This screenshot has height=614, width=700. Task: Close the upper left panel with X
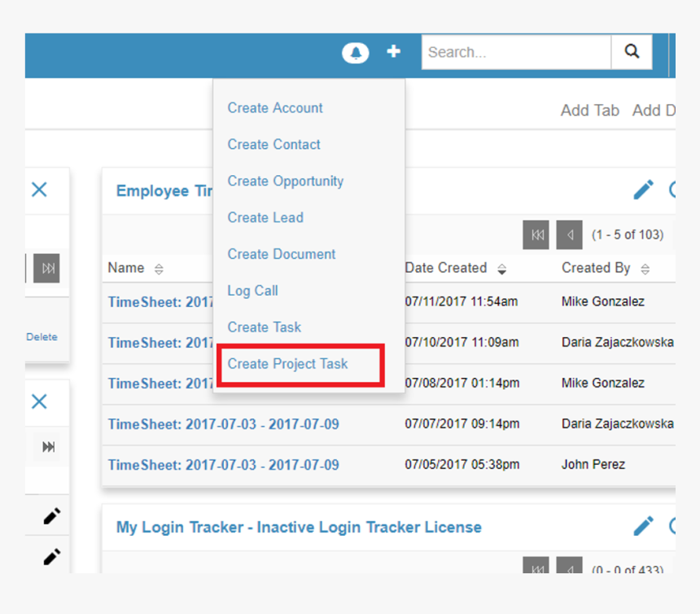click(39, 190)
